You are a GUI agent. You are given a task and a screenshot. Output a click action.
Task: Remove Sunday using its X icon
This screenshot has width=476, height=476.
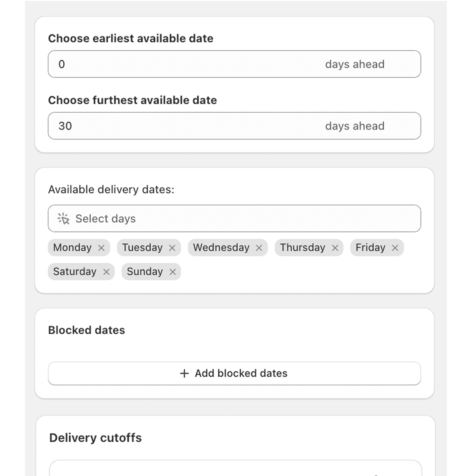click(173, 272)
